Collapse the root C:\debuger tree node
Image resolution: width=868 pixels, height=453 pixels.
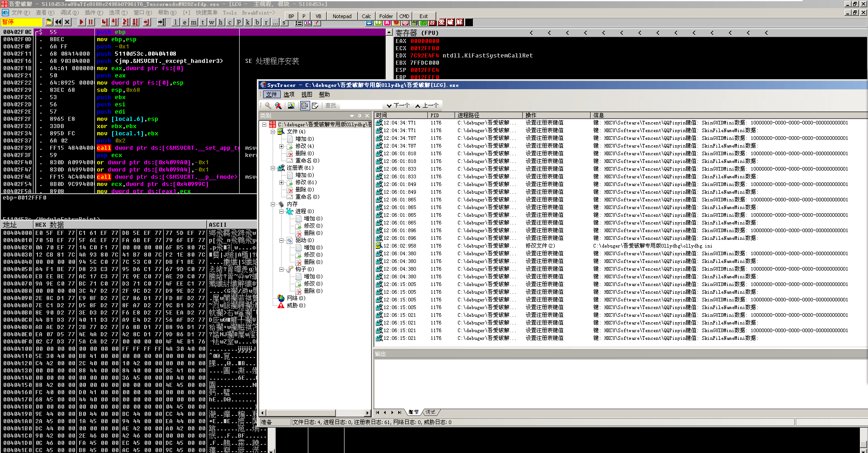(x=264, y=124)
